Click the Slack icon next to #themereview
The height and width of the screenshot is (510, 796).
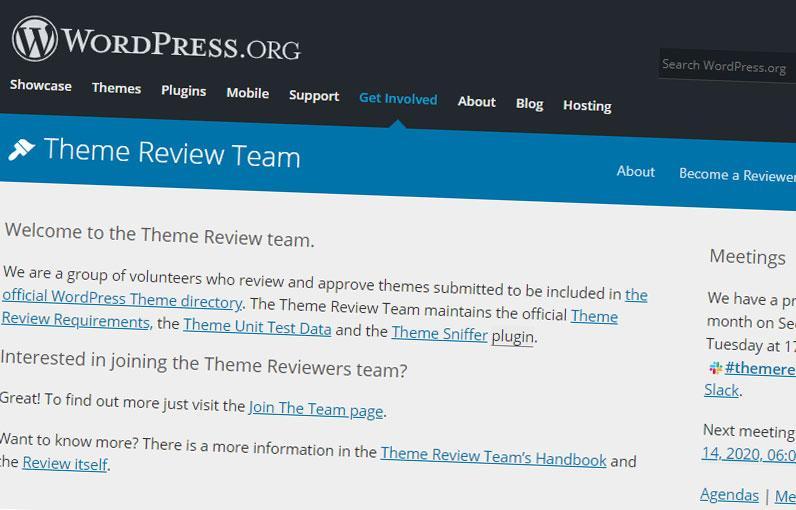[x=716, y=368]
